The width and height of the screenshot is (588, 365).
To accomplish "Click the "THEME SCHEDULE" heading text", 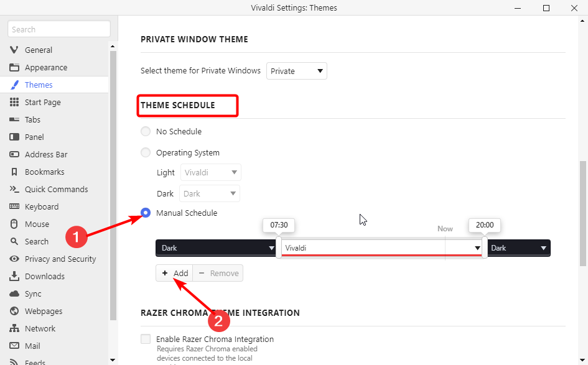I will point(178,105).
